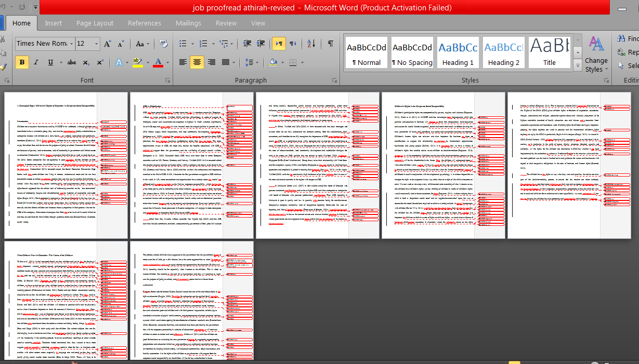Switch to the Review tab
Screen dimensions: 639x364
tap(226, 23)
